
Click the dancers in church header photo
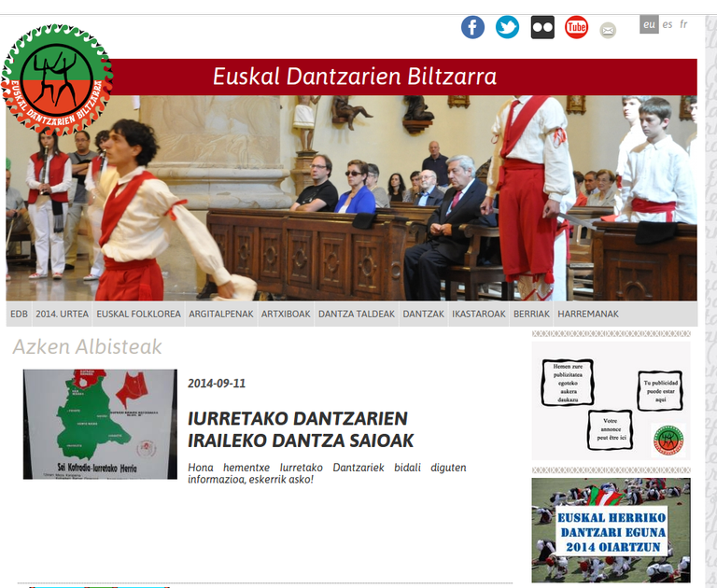351,198
